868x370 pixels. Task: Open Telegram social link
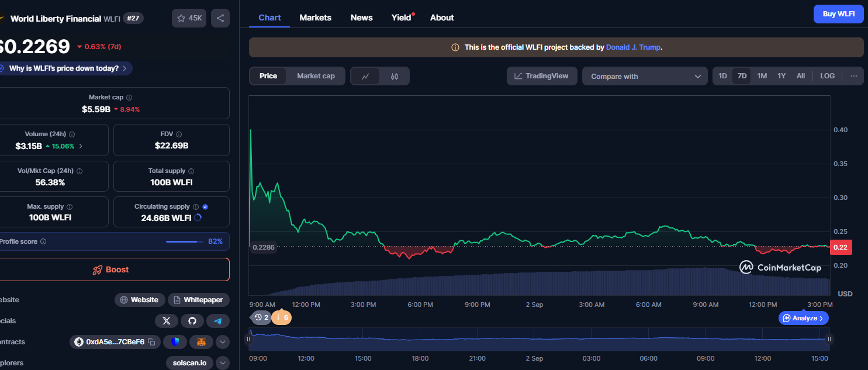[218, 321]
